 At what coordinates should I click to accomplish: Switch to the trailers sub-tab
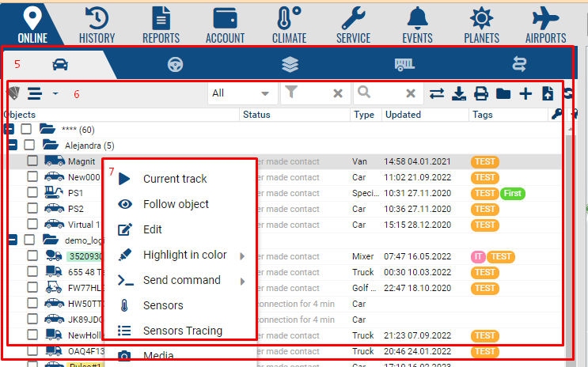pyautogui.click(x=404, y=65)
